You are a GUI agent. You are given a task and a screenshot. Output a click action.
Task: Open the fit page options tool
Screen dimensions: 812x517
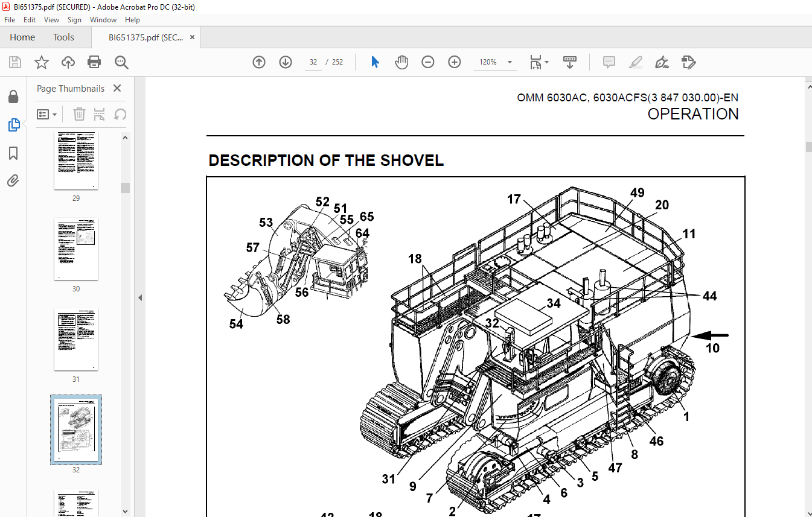(x=535, y=62)
